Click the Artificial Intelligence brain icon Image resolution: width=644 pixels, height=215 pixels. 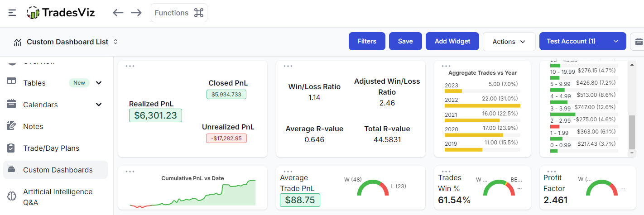pos(11,196)
